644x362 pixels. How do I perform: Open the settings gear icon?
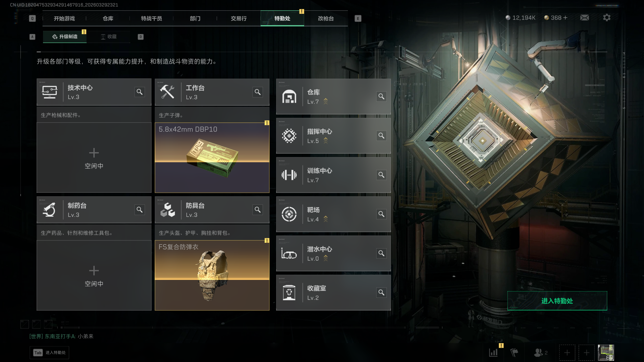coord(607,18)
